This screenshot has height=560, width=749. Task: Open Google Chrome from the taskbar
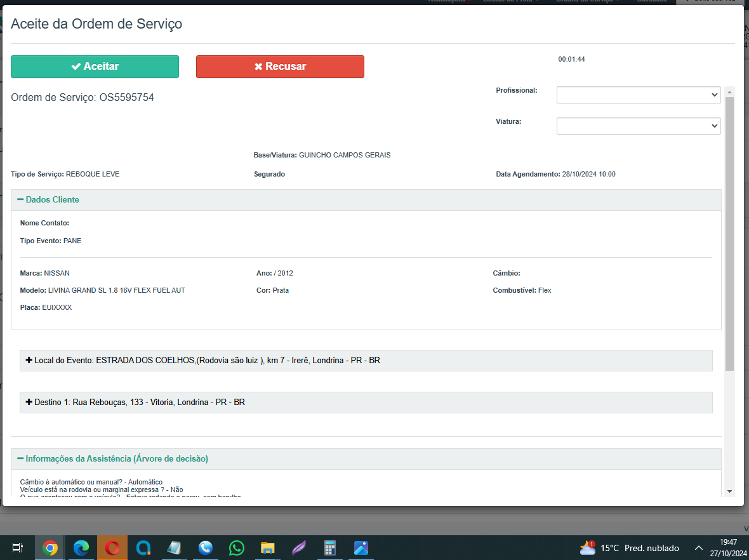[x=50, y=548]
